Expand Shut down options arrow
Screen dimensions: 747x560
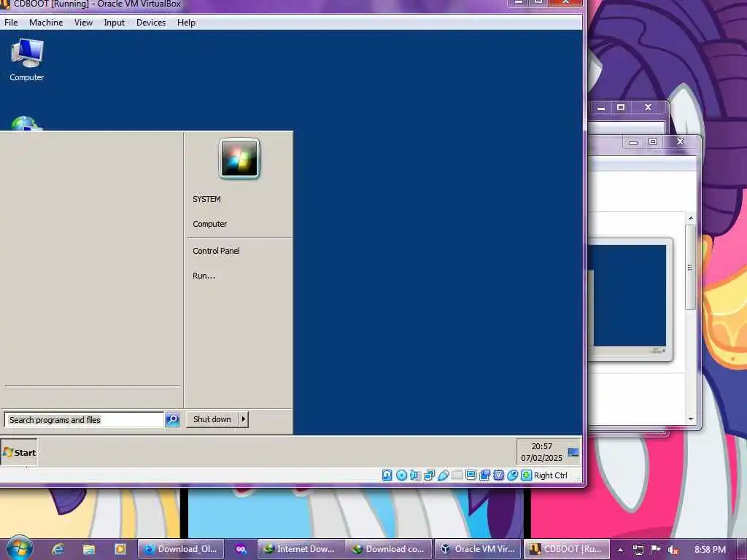point(243,419)
